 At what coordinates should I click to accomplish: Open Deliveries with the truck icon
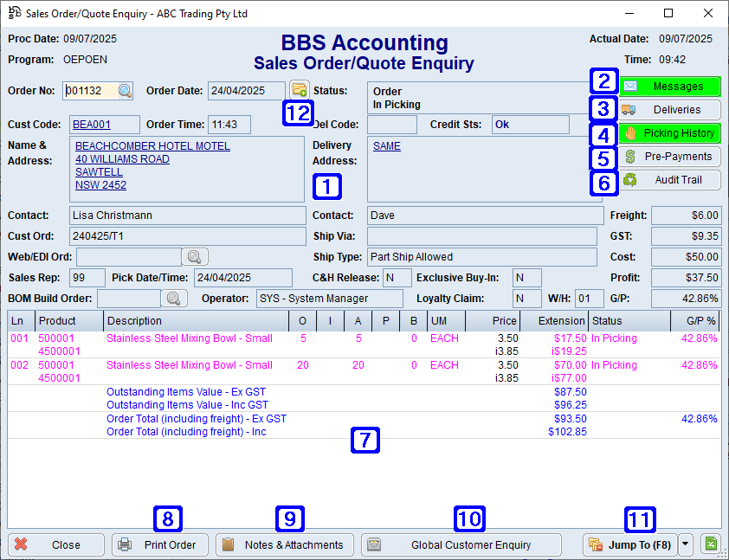click(x=669, y=110)
